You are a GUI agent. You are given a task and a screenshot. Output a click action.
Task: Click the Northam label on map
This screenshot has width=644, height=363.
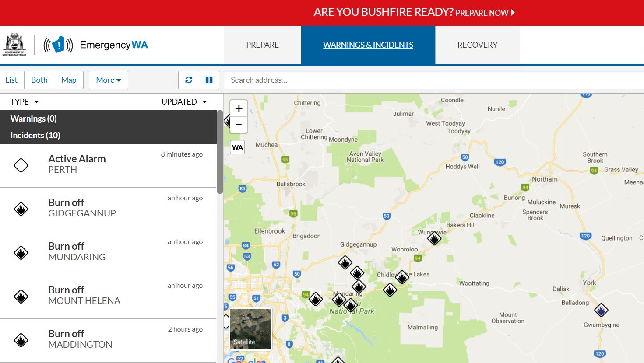coord(545,179)
